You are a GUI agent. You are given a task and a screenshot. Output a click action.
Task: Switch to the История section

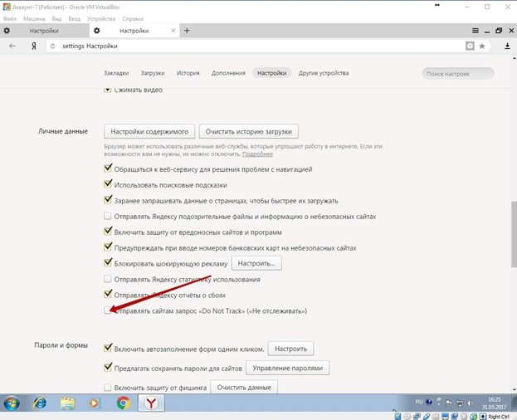pyautogui.click(x=188, y=73)
